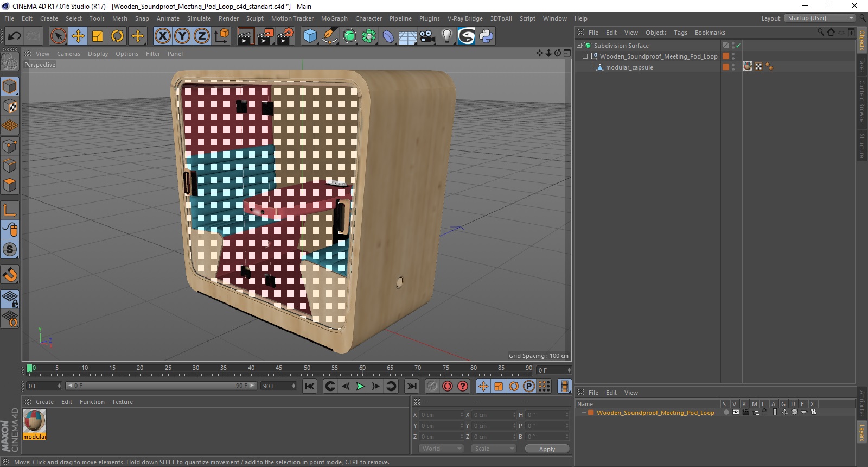Toggle modular_capsule visibility dots

[x=733, y=67]
